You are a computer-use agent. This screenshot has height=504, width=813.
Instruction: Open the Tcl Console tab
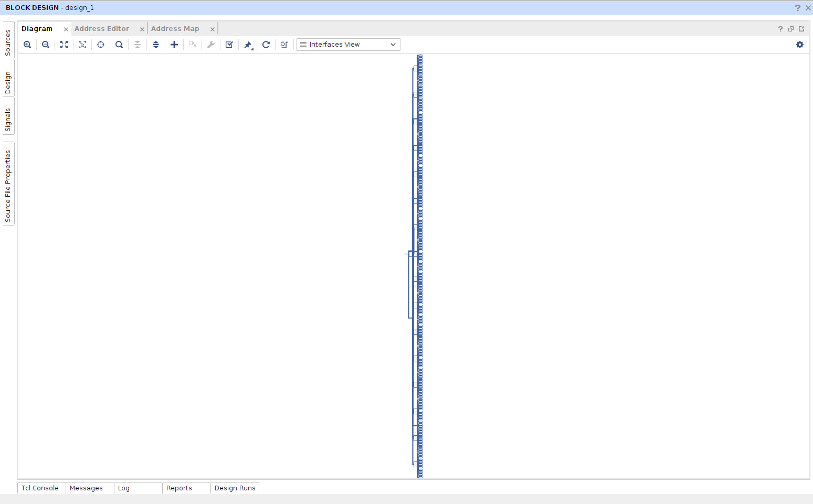40,488
